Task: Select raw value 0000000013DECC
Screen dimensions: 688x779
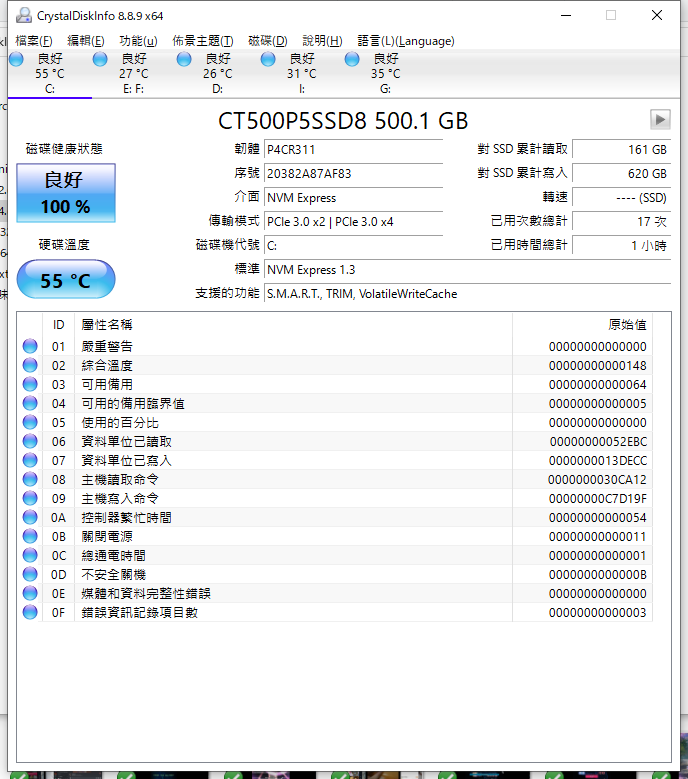Action: click(x=598, y=461)
